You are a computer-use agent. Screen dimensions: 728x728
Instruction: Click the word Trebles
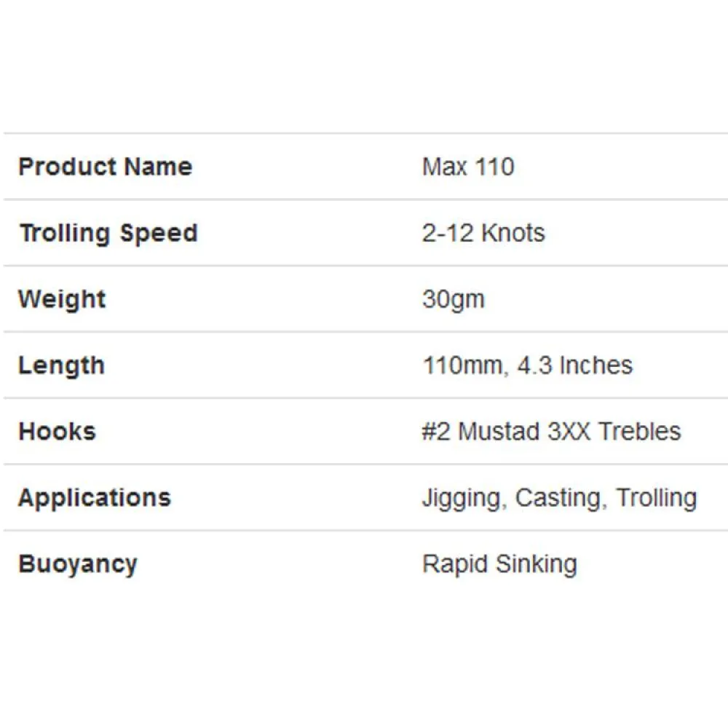click(640, 432)
